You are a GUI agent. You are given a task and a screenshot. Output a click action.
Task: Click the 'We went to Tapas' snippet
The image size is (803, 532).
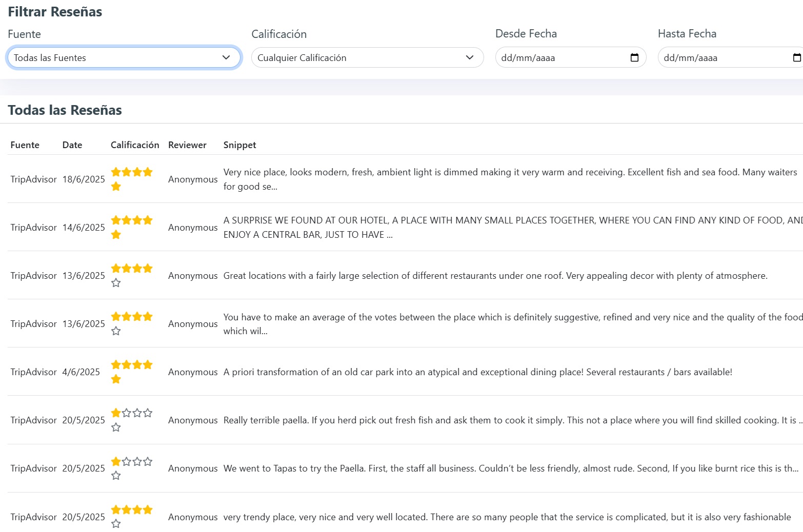[x=511, y=468]
